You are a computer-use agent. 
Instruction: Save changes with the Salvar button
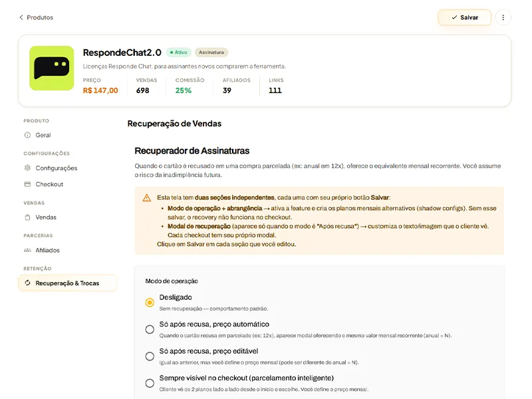pyautogui.click(x=464, y=17)
